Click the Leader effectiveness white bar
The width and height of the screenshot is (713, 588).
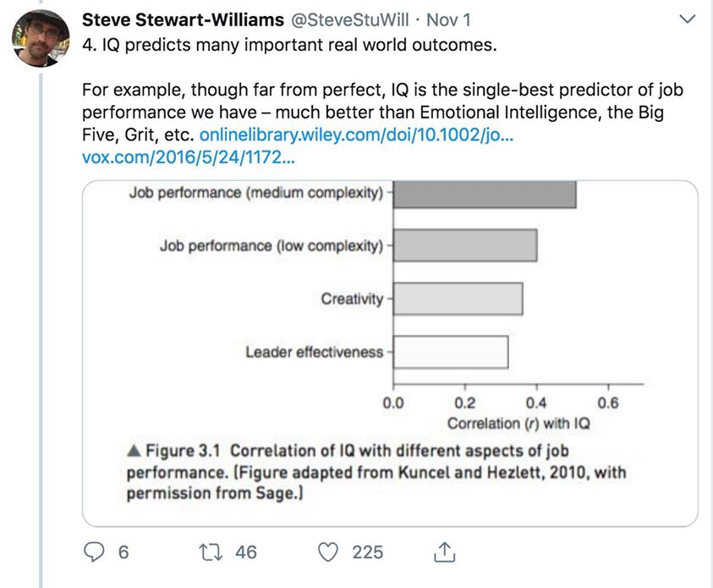coord(451,352)
